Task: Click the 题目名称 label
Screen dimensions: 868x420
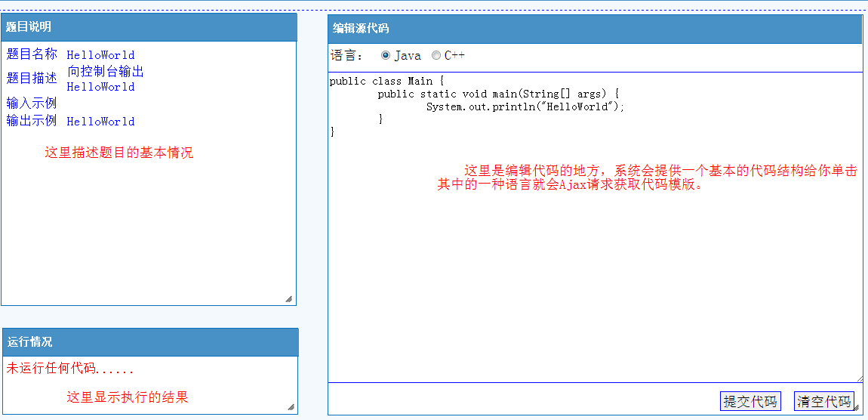Action: tap(32, 54)
